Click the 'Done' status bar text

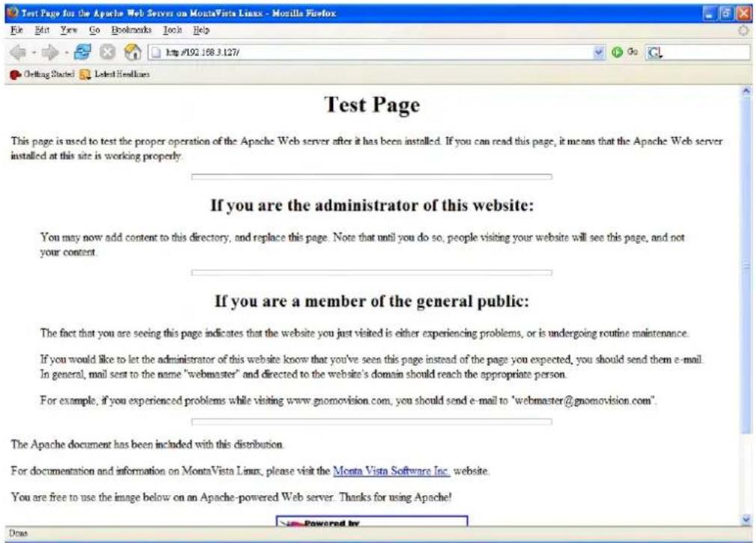(18, 533)
